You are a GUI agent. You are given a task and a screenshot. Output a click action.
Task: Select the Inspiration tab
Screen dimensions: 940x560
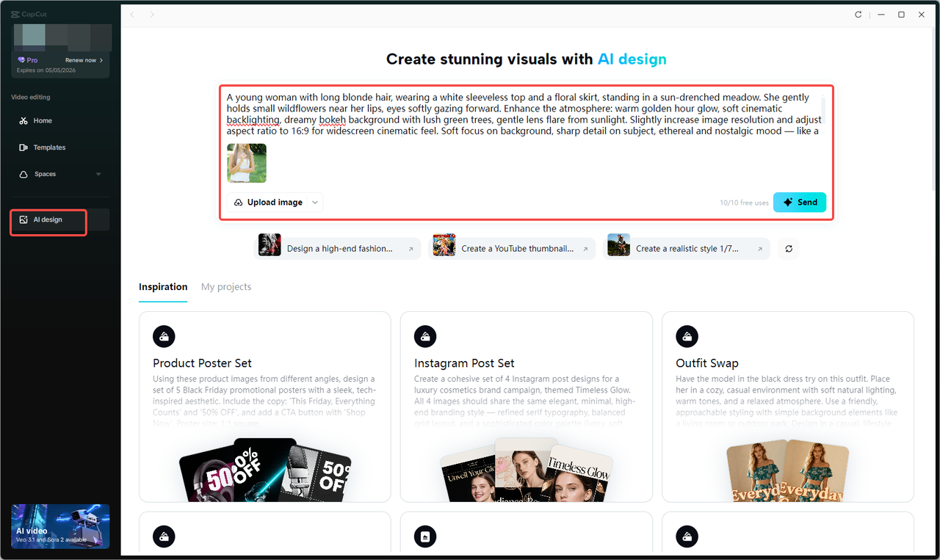tap(163, 286)
